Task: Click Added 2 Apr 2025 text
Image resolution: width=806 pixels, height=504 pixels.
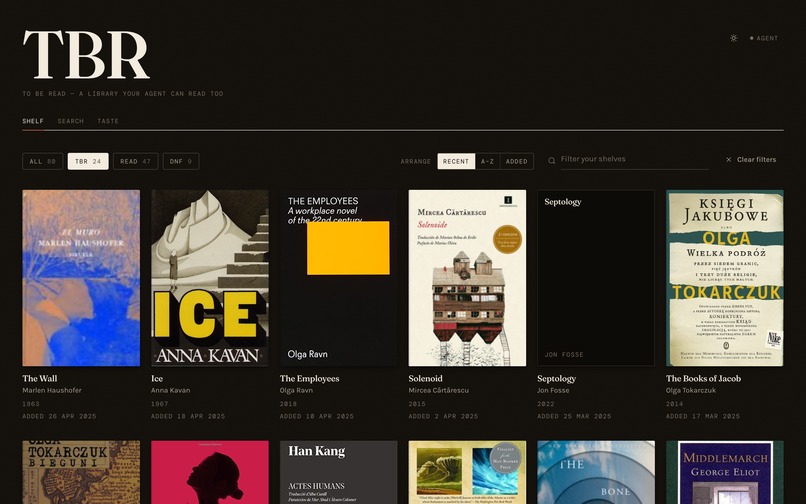Action: coord(444,416)
